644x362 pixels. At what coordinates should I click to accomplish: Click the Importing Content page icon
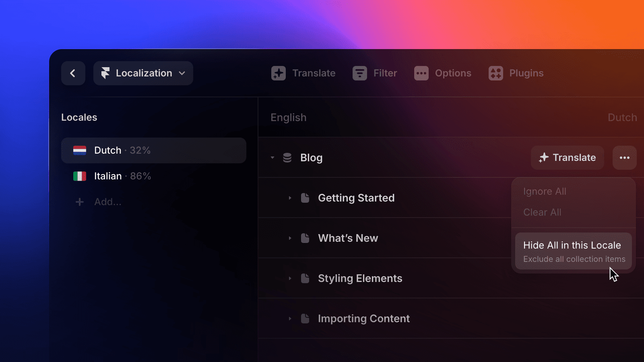click(305, 319)
